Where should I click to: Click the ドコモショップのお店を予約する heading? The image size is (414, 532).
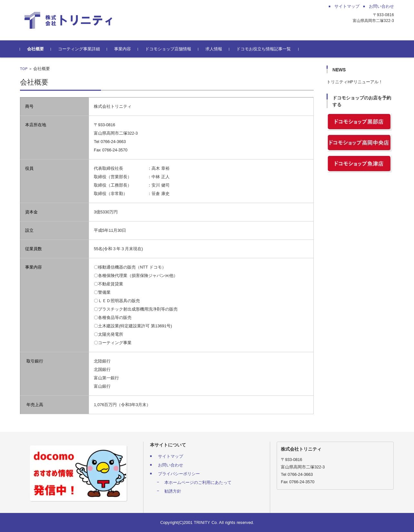point(362,101)
